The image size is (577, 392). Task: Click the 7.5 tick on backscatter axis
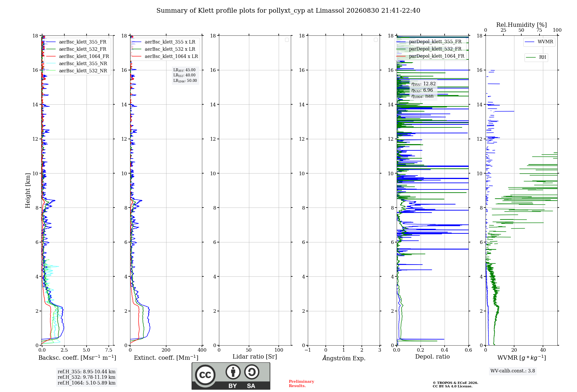(x=109, y=350)
